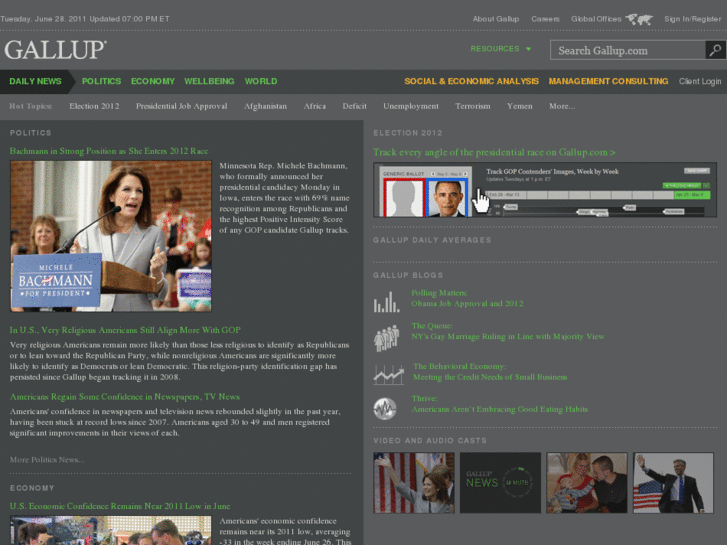
Task: Open Afghanistan hot topic
Action: tap(265, 106)
